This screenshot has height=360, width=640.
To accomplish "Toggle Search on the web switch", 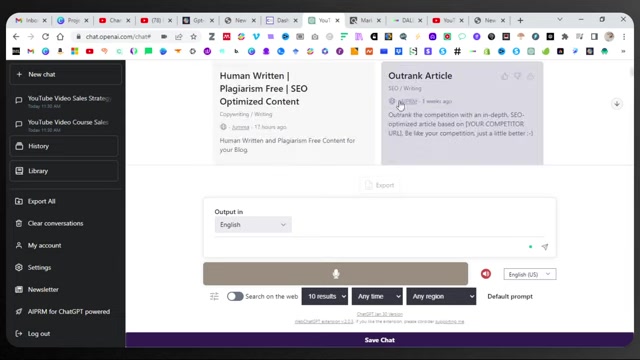I will 235,296.
